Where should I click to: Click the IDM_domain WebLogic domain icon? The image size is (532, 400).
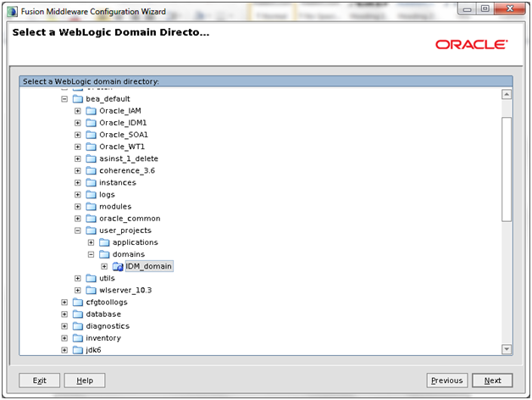118,267
